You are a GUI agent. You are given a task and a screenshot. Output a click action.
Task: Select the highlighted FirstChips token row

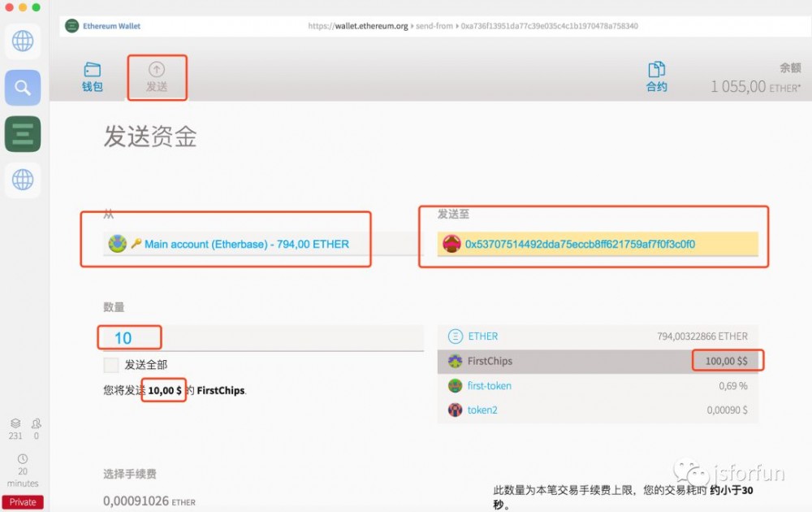pyautogui.click(x=568, y=360)
